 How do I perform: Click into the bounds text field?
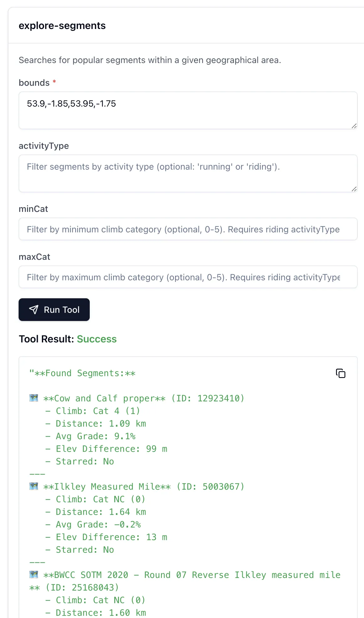[x=188, y=110]
